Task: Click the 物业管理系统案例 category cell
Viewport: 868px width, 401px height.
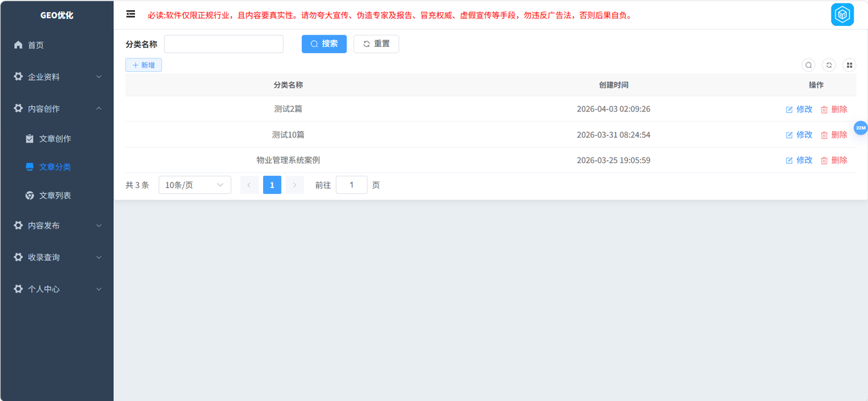Action: [288, 160]
